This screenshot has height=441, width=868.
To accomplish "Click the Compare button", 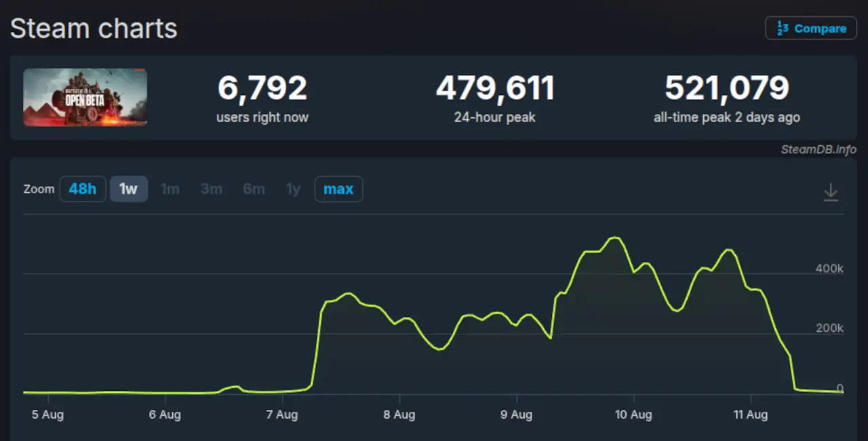I will point(811,28).
